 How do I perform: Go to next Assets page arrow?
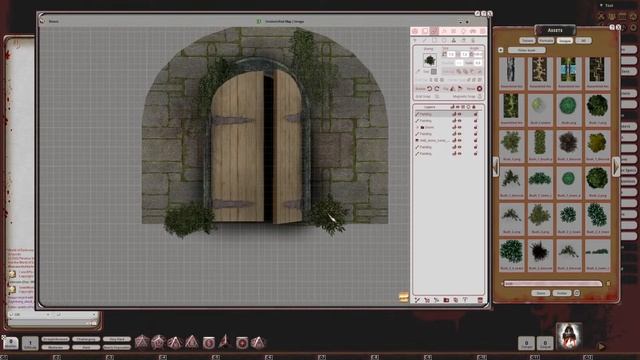[616, 167]
